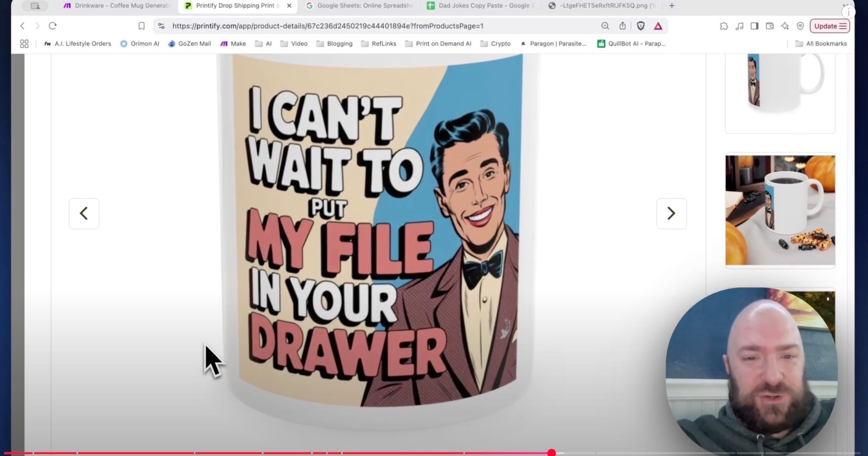Open the Dad Jokes Copy Paste tab
Viewport: 868px width, 456px height.
481,6
